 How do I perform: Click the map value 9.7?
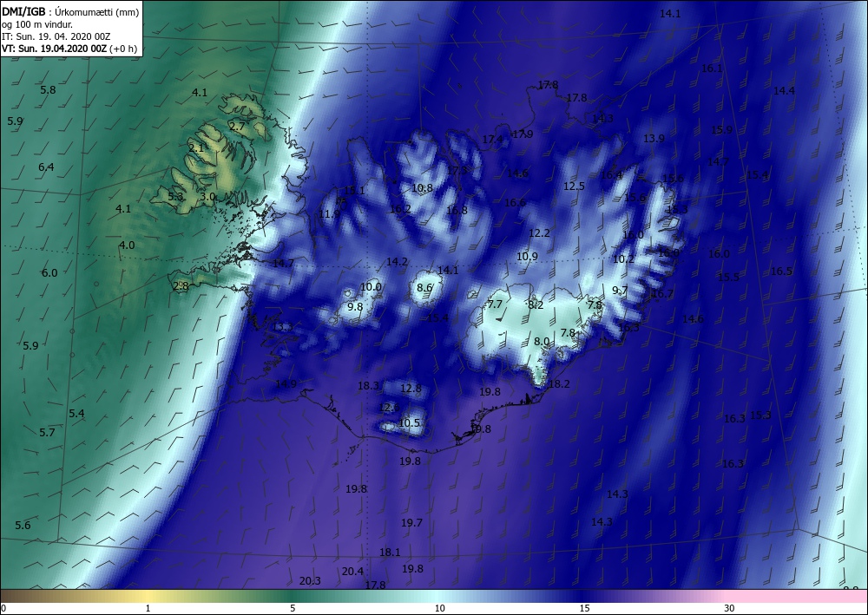click(x=620, y=290)
